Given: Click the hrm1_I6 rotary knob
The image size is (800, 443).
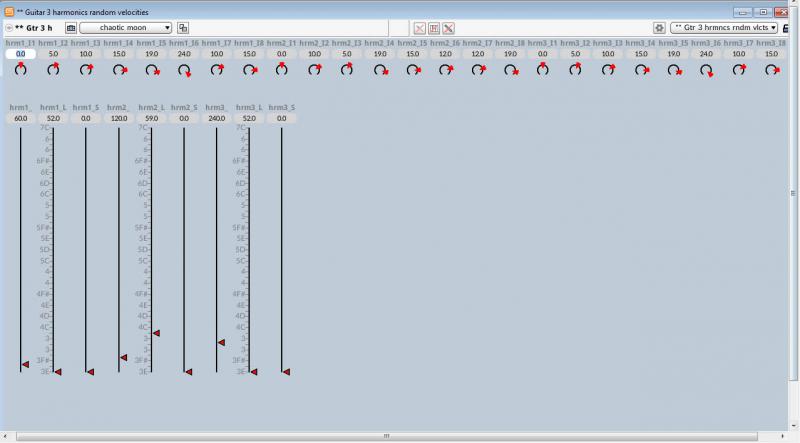Looking at the screenshot, I should tap(184, 70).
